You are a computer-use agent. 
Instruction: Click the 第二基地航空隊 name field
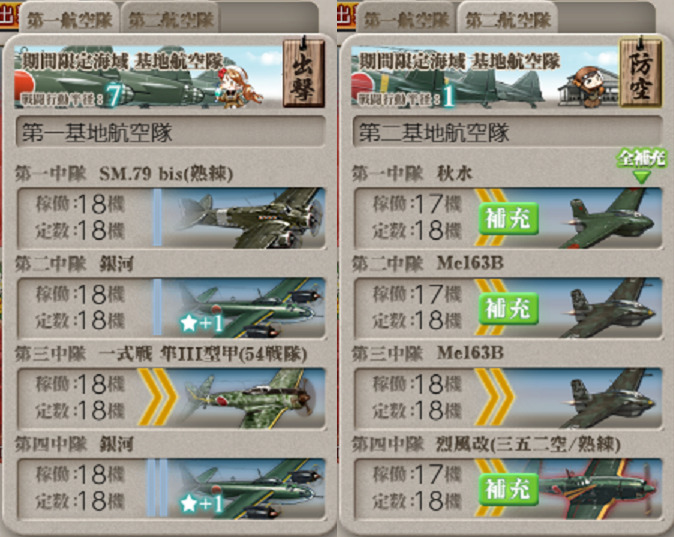507,132
